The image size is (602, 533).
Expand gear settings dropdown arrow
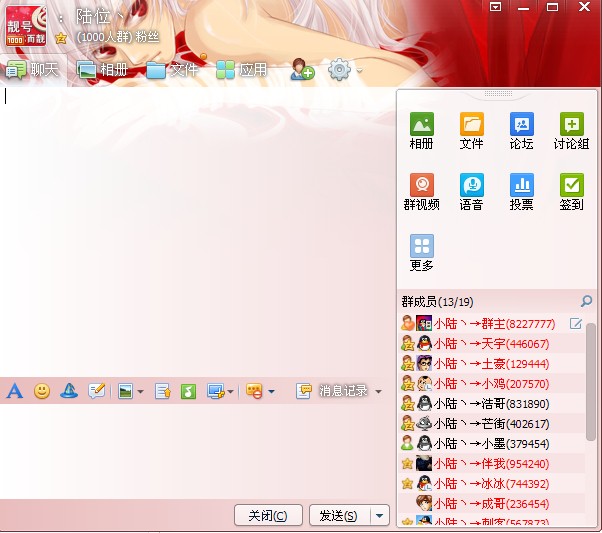click(359, 70)
